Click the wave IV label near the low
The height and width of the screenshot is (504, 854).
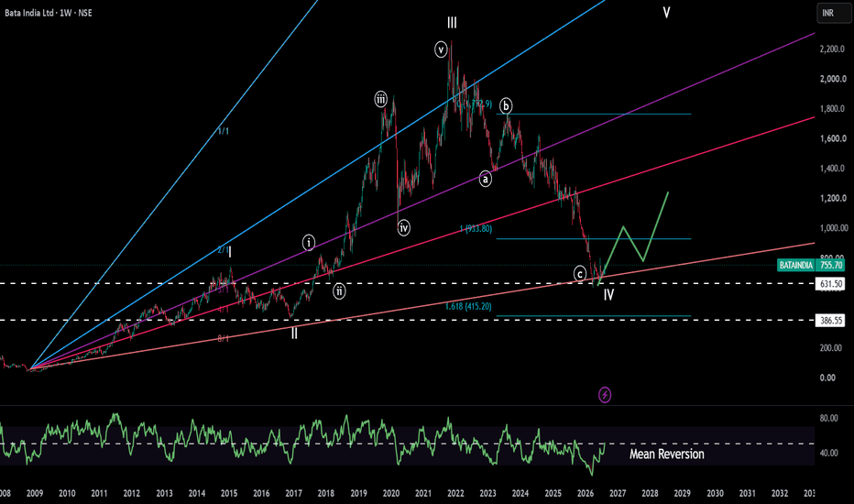click(x=608, y=295)
